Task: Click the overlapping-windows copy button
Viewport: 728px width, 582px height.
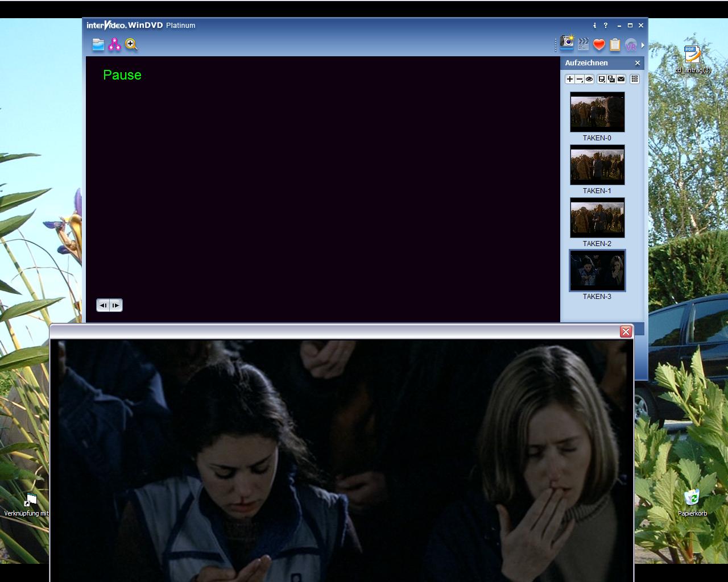Action: coord(611,79)
